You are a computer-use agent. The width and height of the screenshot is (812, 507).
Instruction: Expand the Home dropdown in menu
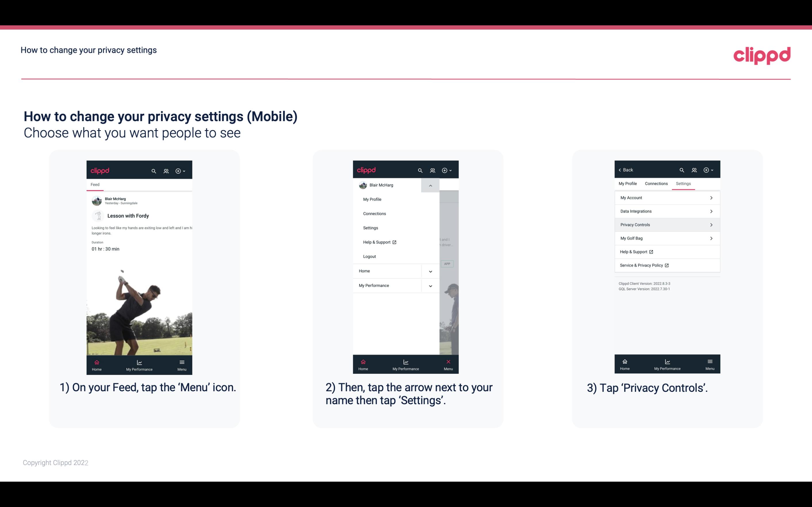tap(430, 270)
